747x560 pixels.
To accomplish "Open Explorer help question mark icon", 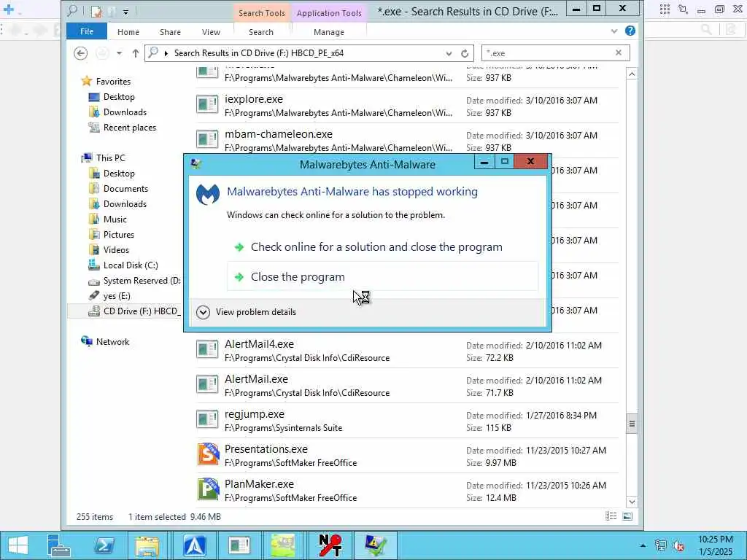I will pos(630,31).
